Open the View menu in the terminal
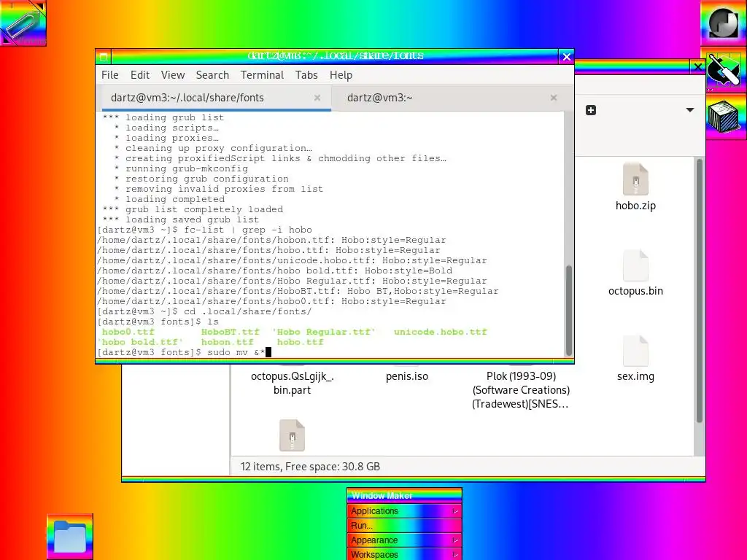The image size is (747, 560). [x=172, y=75]
